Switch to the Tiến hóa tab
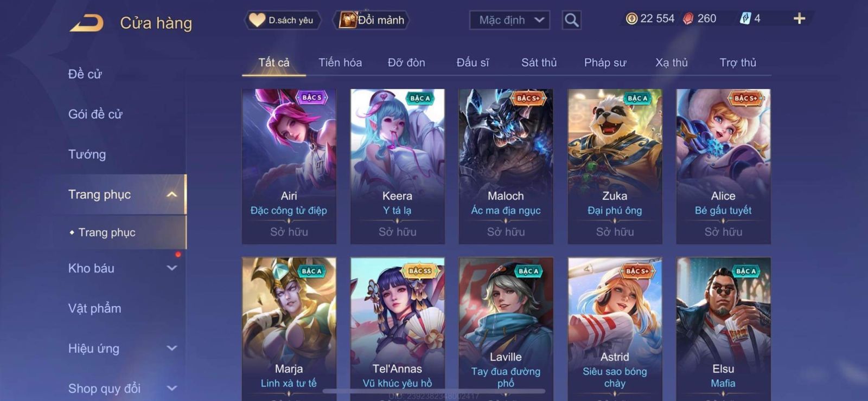Image resolution: width=868 pixels, height=401 pixels. point(340,62)
